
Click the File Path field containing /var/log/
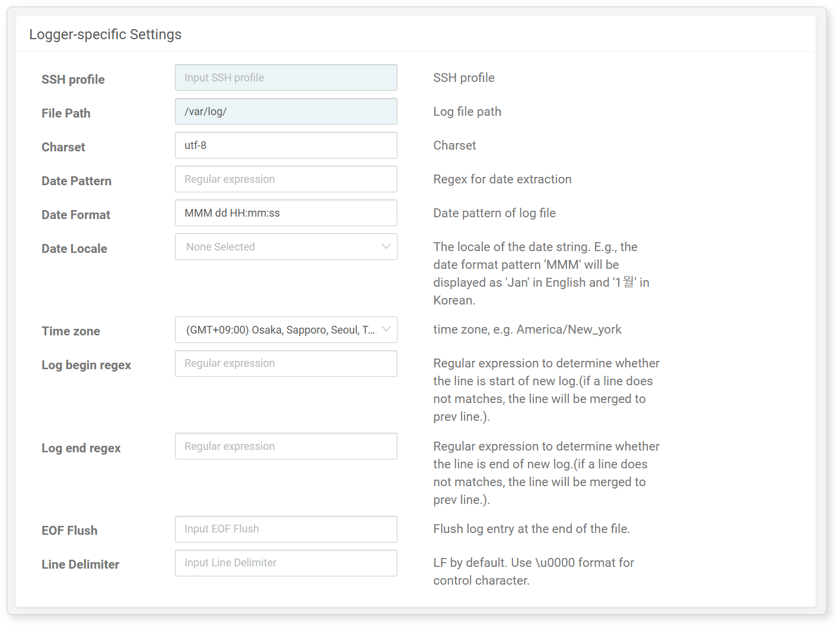point(286,112)
